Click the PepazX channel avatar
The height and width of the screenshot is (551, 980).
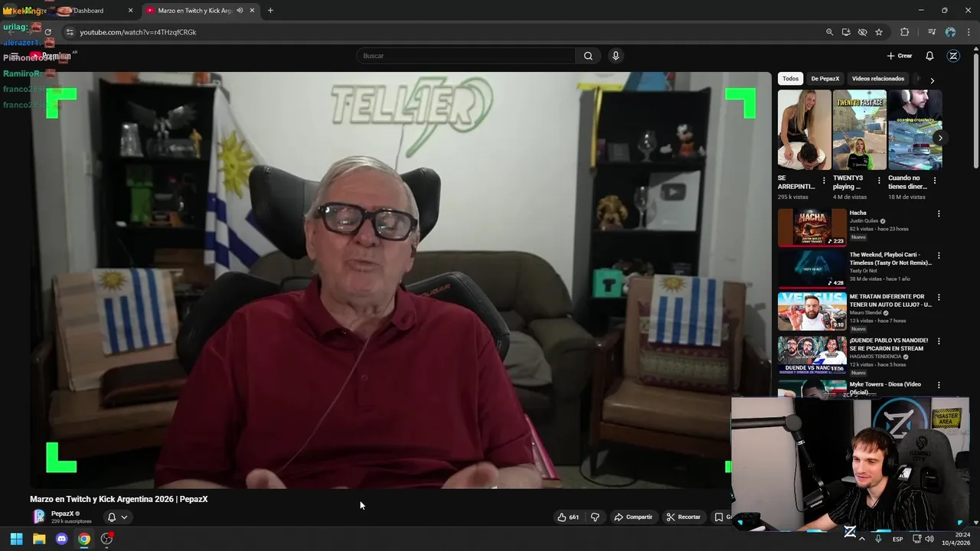coord(38,517)
